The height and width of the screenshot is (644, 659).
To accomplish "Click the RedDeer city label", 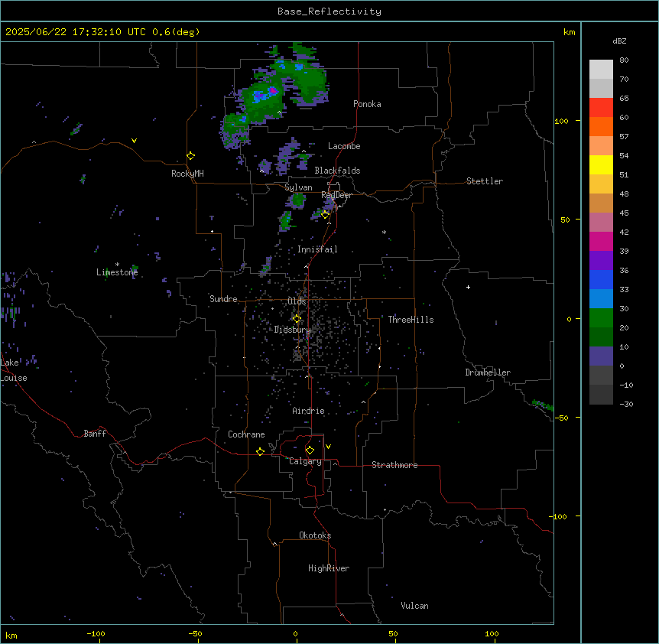I will [336, 195].
